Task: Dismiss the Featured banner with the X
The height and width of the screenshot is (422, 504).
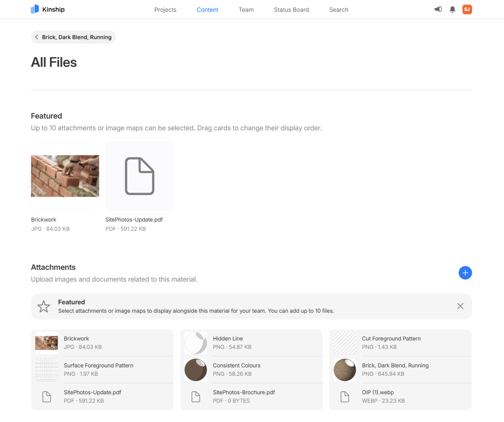Action: point(460,306)
